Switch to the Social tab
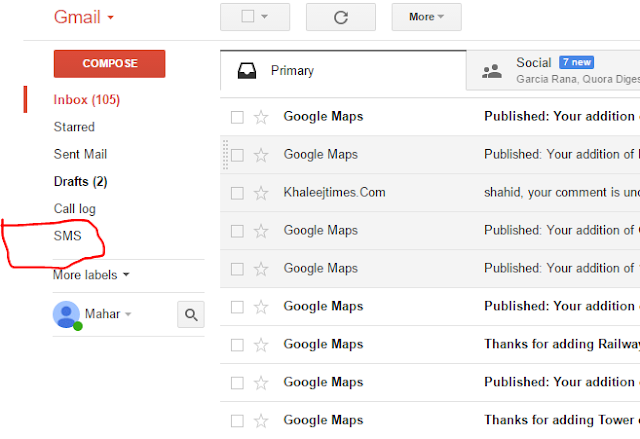640x439 pixels. coord(553,71)
